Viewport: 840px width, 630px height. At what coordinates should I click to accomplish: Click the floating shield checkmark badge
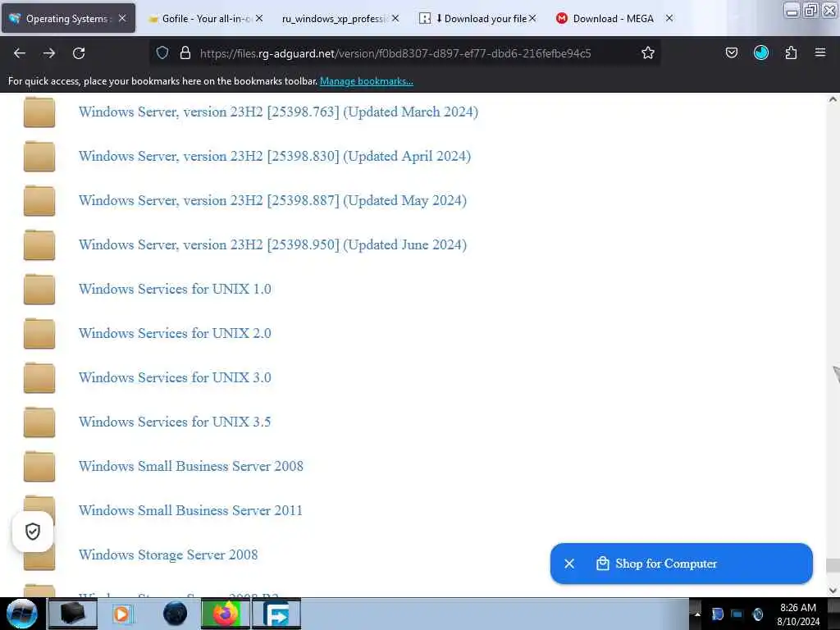click(33, 532)
